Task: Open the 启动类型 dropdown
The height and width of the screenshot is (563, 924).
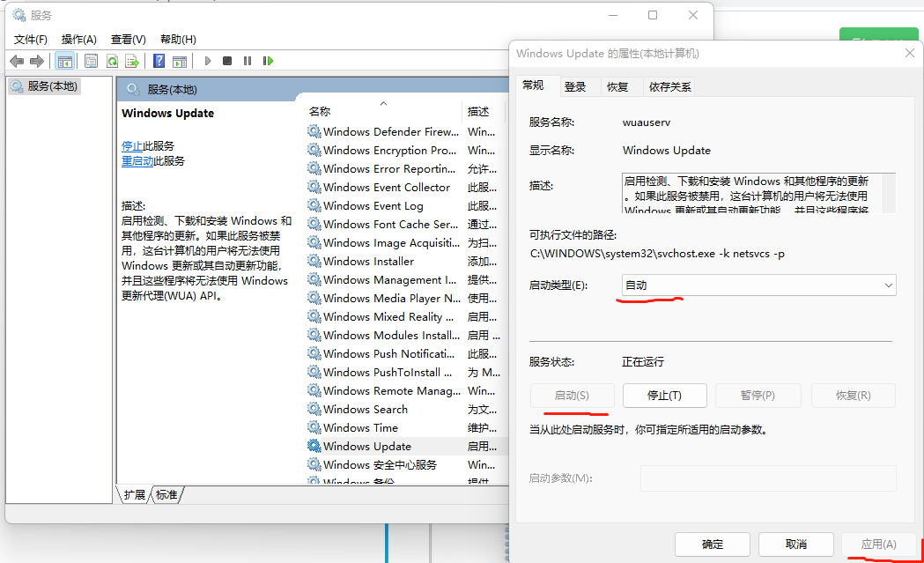Action: click(x=759, y=285)
